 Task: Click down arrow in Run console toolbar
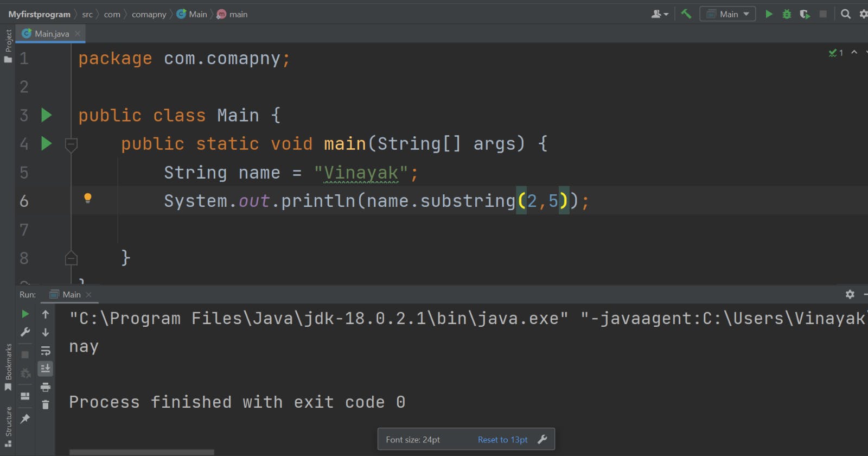[x=46, y=332]
